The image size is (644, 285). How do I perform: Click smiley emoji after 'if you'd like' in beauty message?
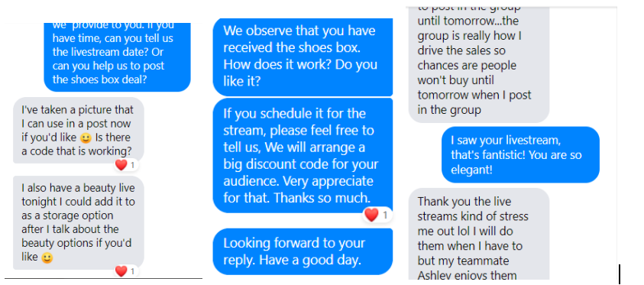click(x=47, y=258)
